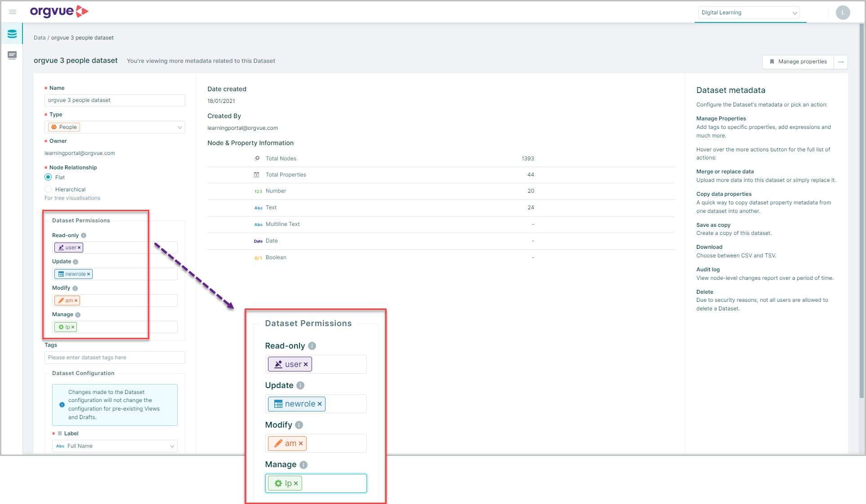Screen dimensions: 866x504
Task: Click the configuration notice info icon
Action: pyautogui.click(x=62, y=405)
